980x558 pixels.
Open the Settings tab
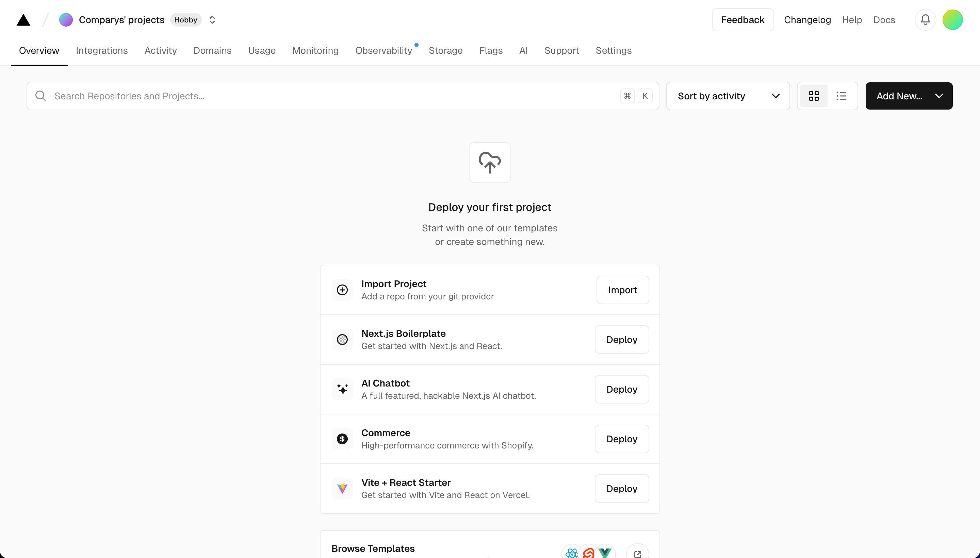tap(613, 51)
